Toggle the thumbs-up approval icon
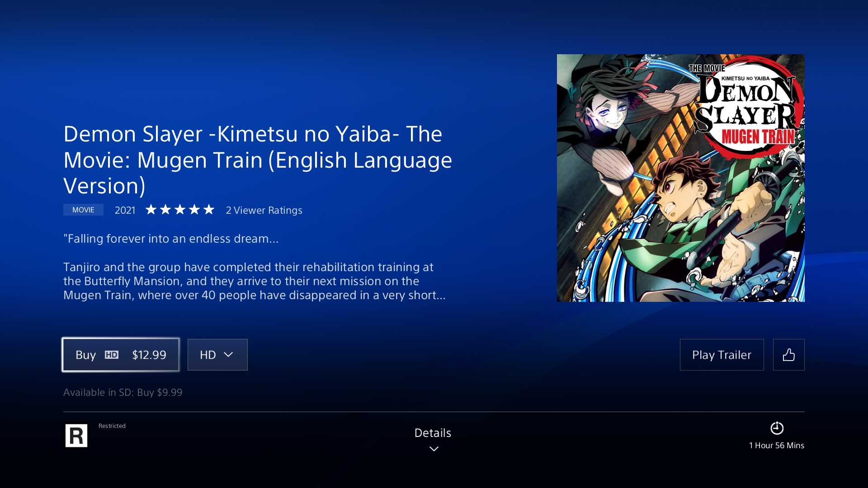 789,355
